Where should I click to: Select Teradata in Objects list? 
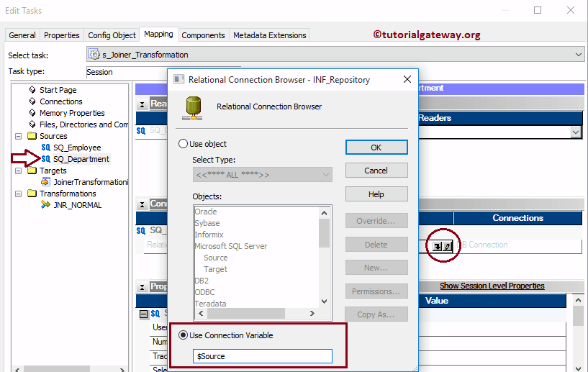click(210, 304)
